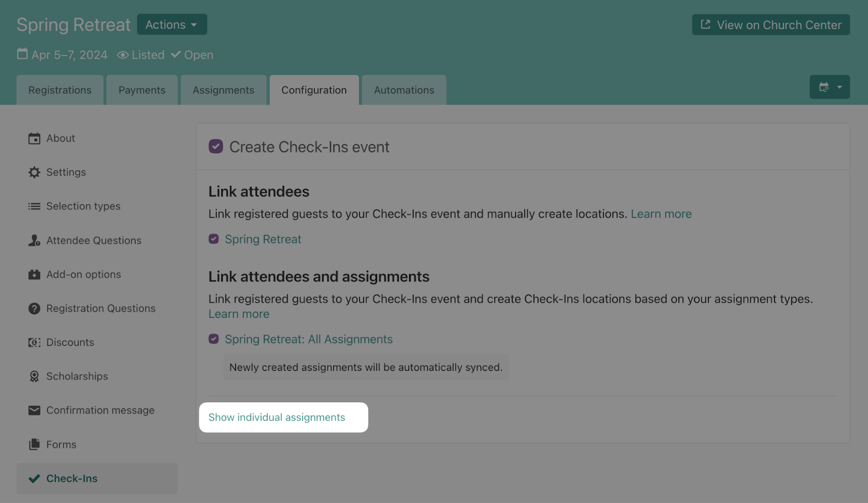Uncheck the Create Check-Ins event checkbox

(216, 146)
